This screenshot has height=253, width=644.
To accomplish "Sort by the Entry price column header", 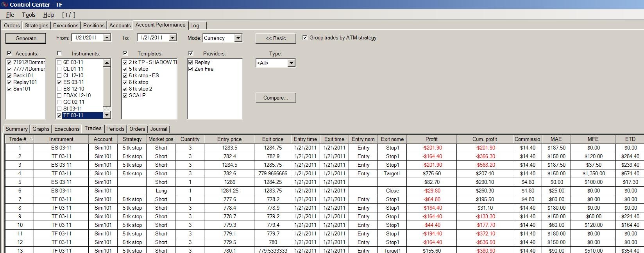I will point(229,139).
